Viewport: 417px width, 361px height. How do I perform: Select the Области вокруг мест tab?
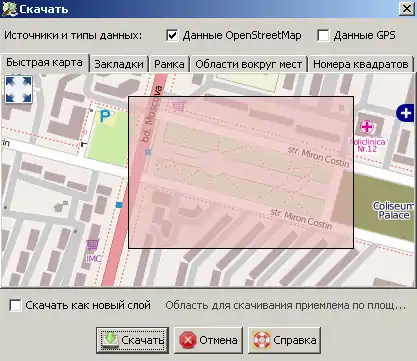pos(249,64)
